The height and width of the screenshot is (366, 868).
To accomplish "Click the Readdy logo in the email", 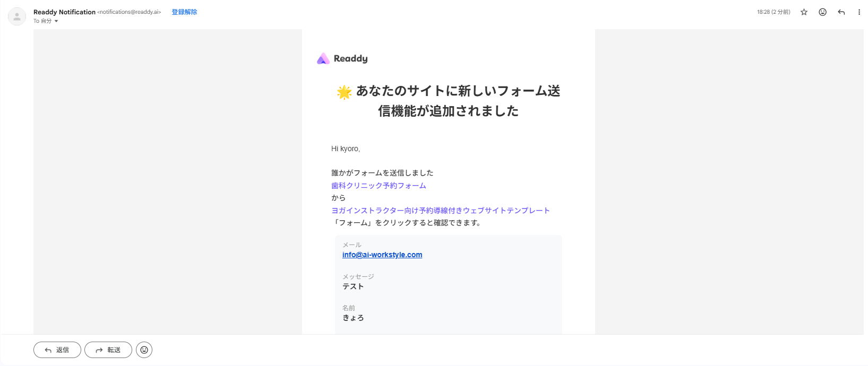I will pos(342,59).
